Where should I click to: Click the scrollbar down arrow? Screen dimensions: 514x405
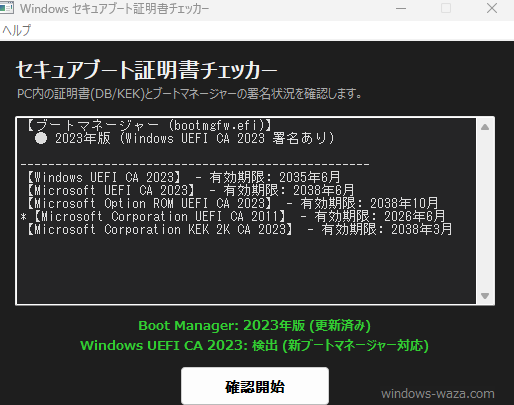click(x=485, y=296)
